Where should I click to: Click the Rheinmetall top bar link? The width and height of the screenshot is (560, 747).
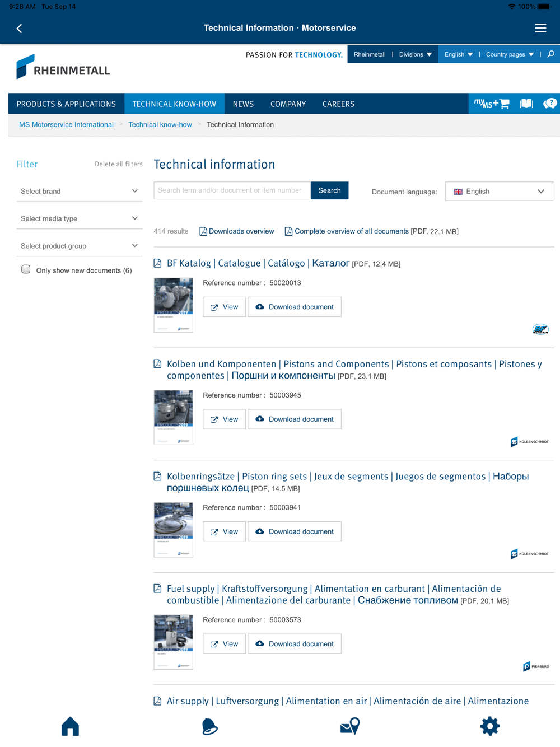point(370,54)
